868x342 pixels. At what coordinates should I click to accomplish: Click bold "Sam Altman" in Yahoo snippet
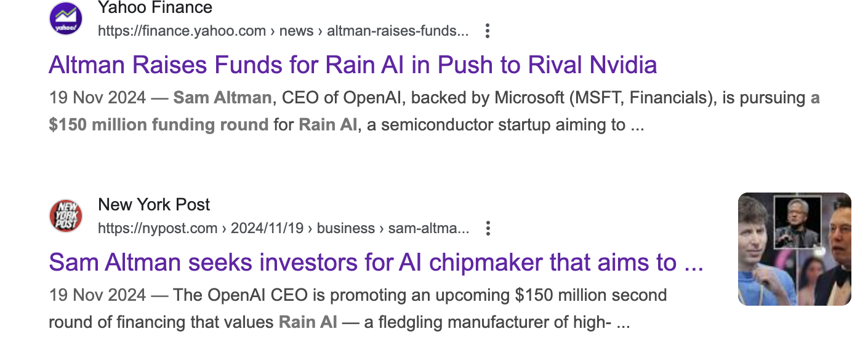(x=222, y=98)
